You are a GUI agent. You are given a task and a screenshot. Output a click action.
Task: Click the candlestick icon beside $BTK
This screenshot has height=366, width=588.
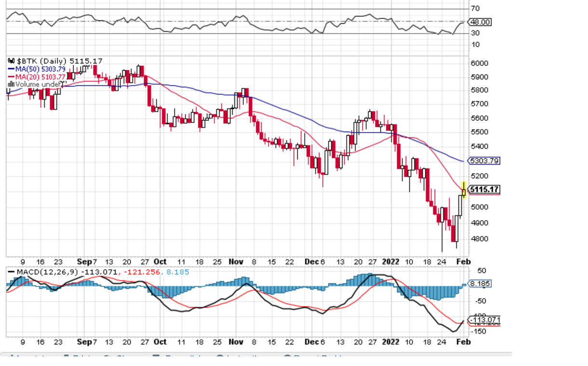[11, 61]
